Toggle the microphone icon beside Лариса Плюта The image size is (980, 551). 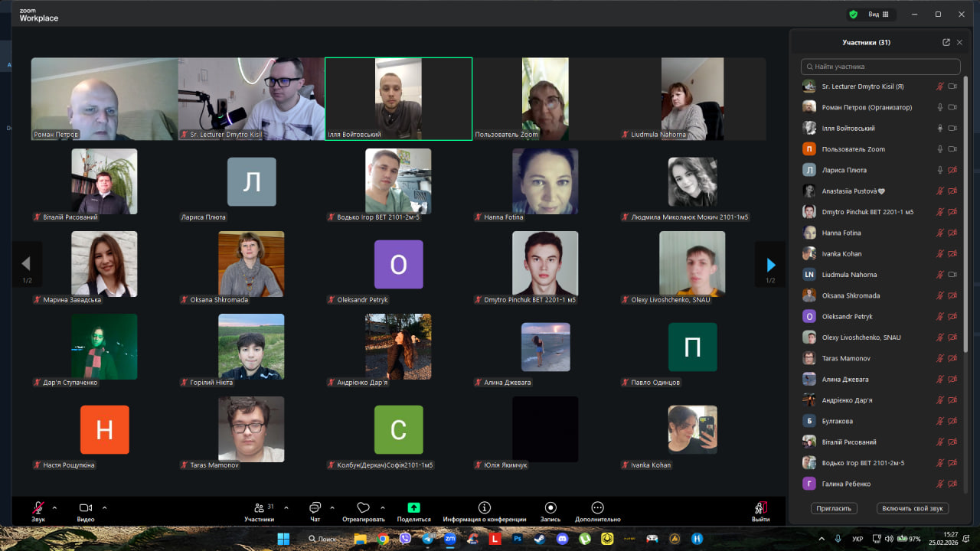pos(940,170)
